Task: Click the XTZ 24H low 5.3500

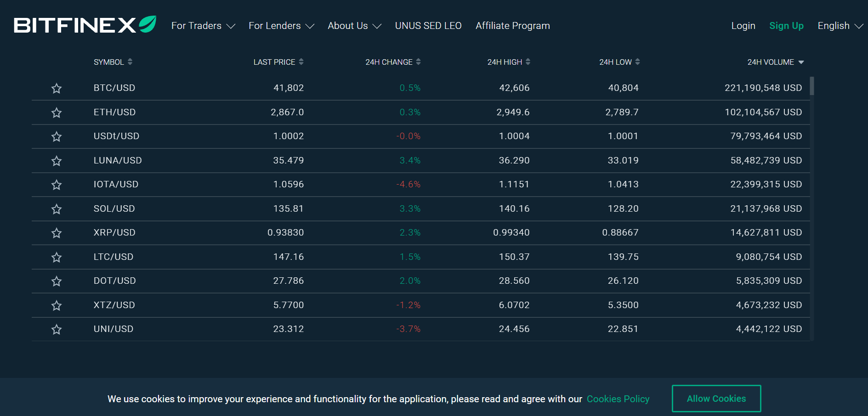Action: tap(623, 305)
